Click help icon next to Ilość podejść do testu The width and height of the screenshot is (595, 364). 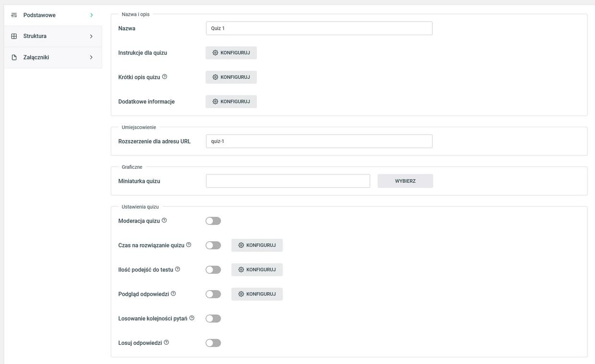tap(178, 269)
